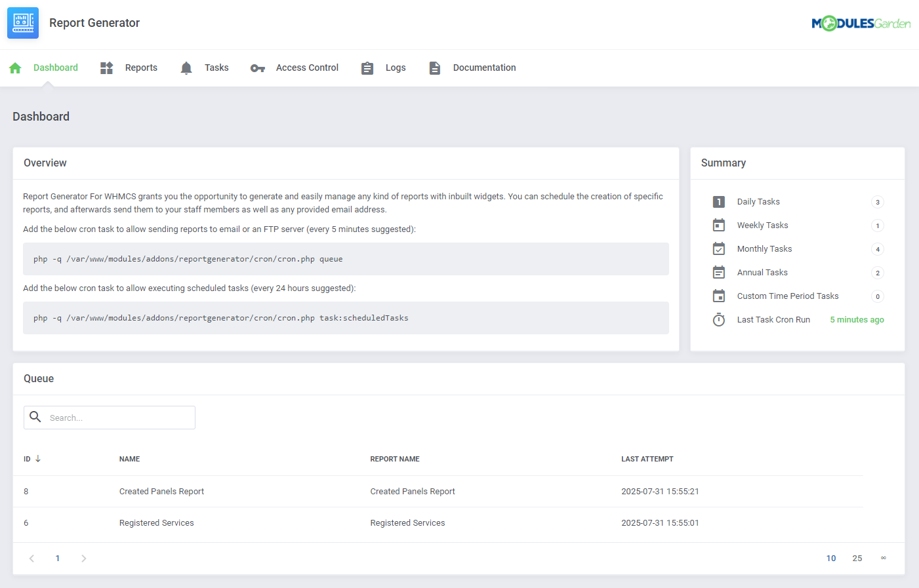Click the Report Generator app logo icon

[22, 22]
